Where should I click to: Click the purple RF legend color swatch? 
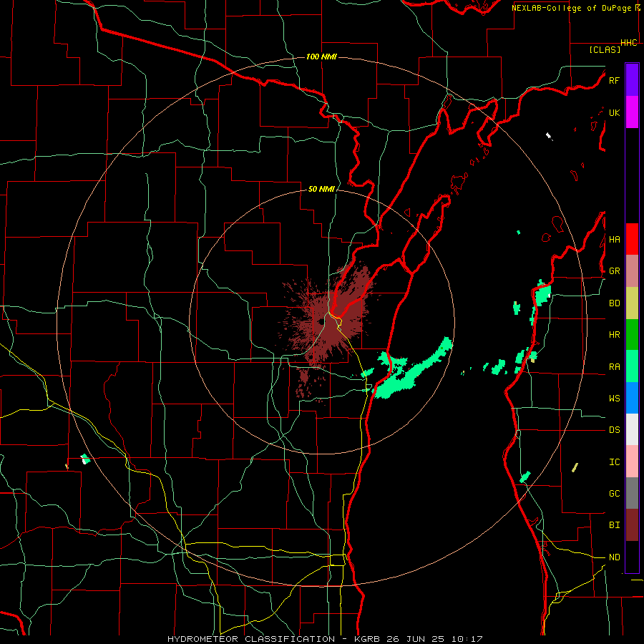coord(632,80)
